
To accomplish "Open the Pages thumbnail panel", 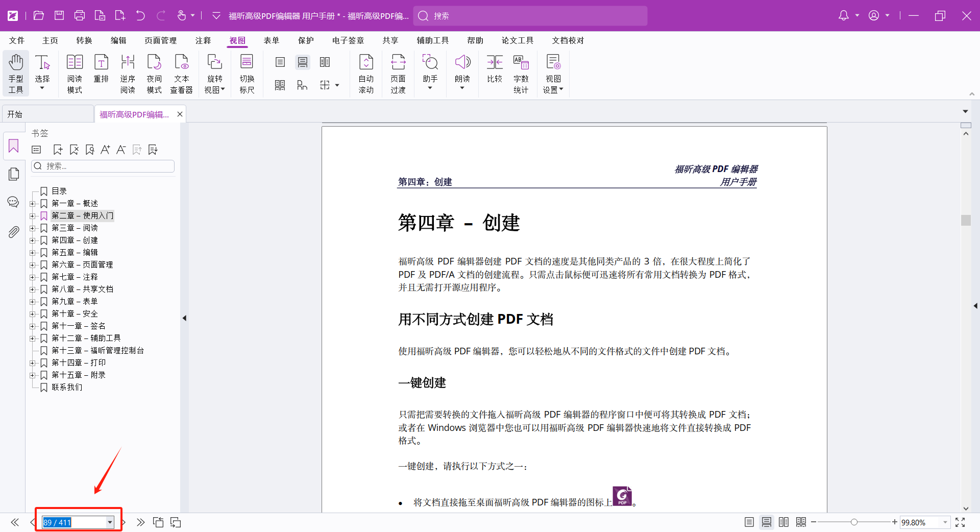I will click(14, 174).
